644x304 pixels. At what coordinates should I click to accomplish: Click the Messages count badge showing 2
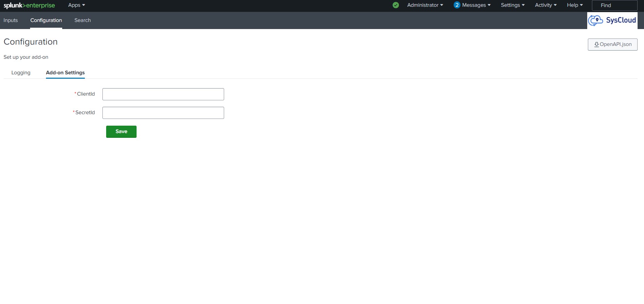pyautogui.click(x=457, y=5)
